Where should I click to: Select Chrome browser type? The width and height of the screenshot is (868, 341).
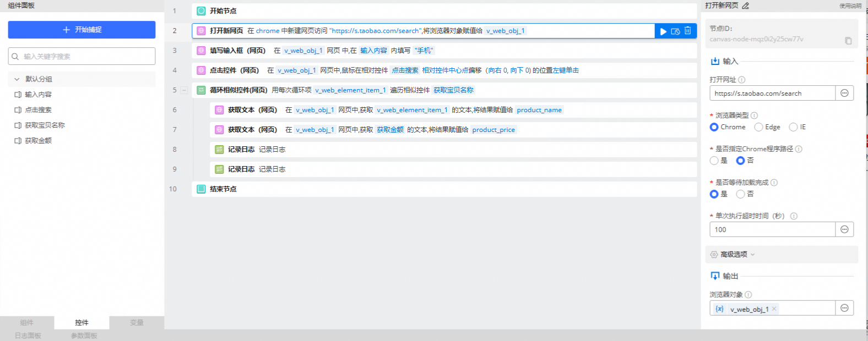click(714, 127)
